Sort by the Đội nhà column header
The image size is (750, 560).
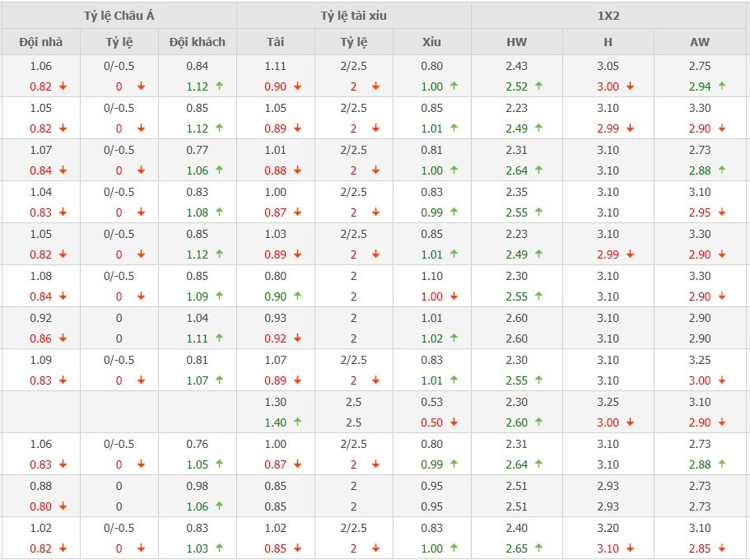coord(40,42)
